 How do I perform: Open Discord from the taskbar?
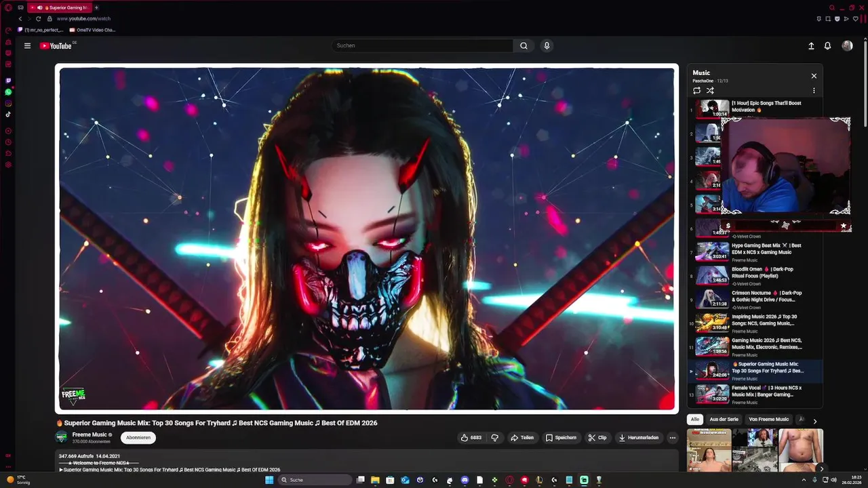point(465,480)
